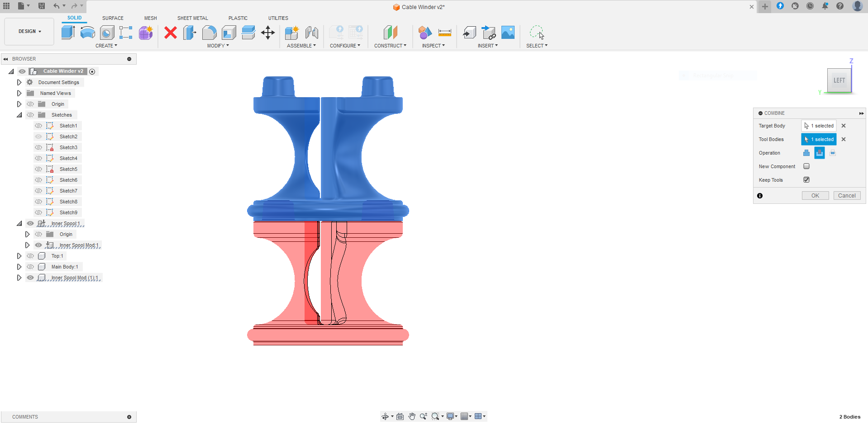Show the Top:1 component
This screenshot has width=868, height=424.
(x=30, y=256)
